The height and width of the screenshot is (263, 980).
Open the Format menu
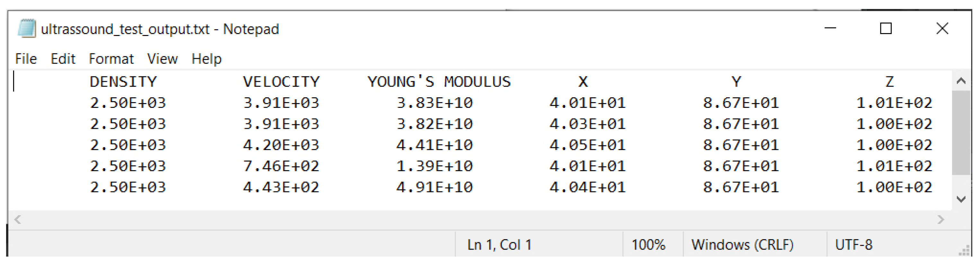[111, 59]
